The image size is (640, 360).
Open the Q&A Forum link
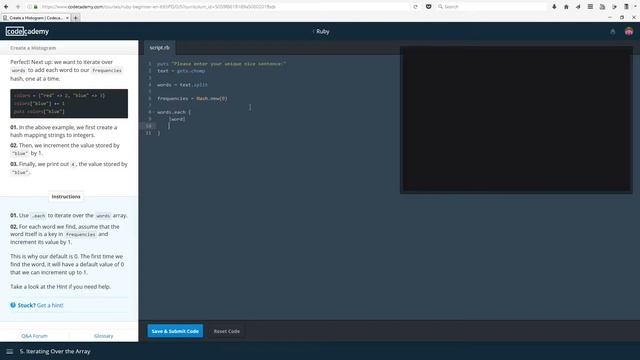pyautogui.click(x=34, y=336)
